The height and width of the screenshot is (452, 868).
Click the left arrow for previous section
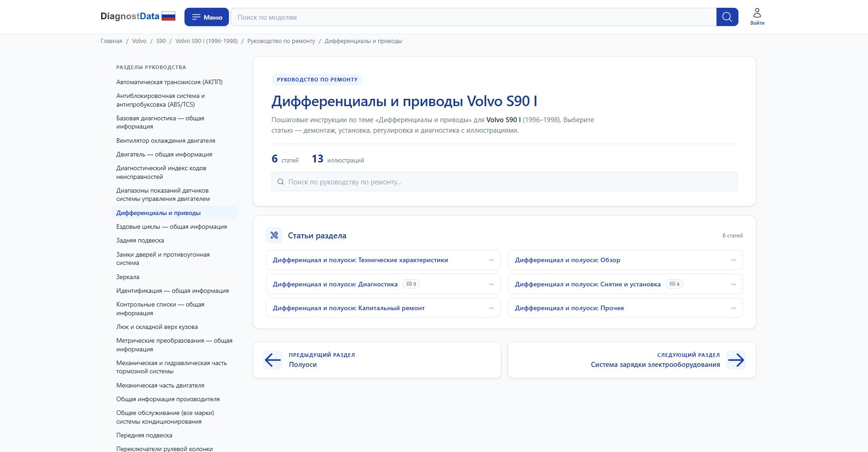[273, 360]
